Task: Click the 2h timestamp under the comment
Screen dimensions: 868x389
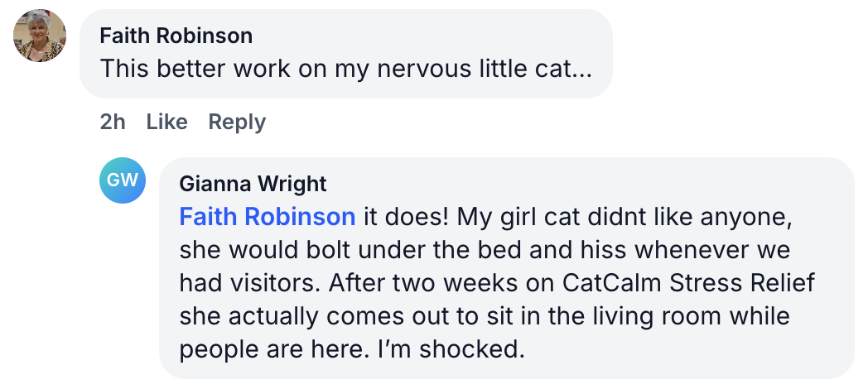Action: 113,122
